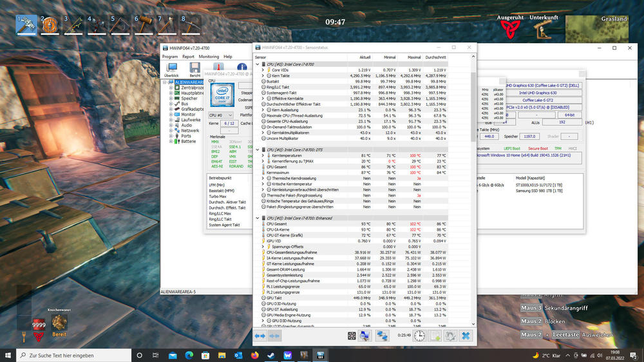Viewport: 644px width, 362px height.
Task: Click the fan control icon in sensor toolbar
Action: tap(352, 336)
